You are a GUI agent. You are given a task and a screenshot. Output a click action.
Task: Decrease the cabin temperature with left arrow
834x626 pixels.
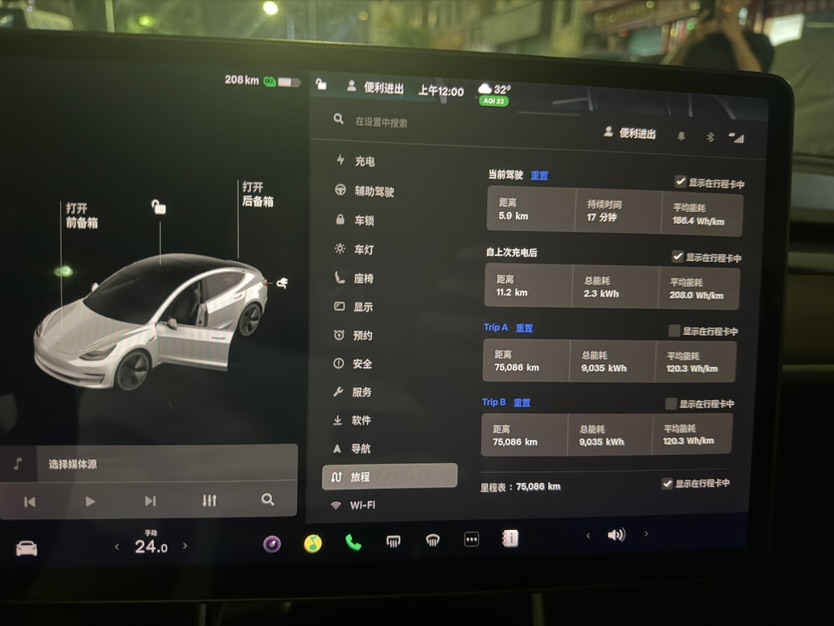(117, 546)
